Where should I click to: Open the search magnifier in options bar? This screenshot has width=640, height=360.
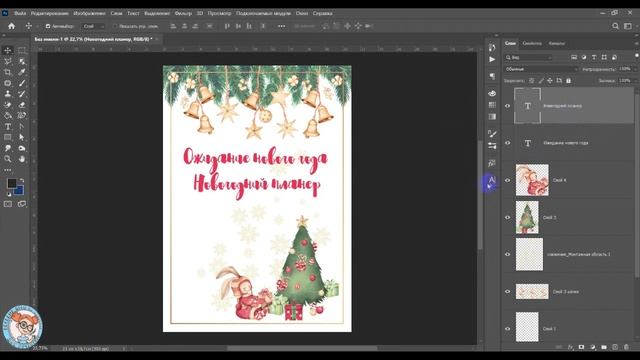[x=616, y=26]
